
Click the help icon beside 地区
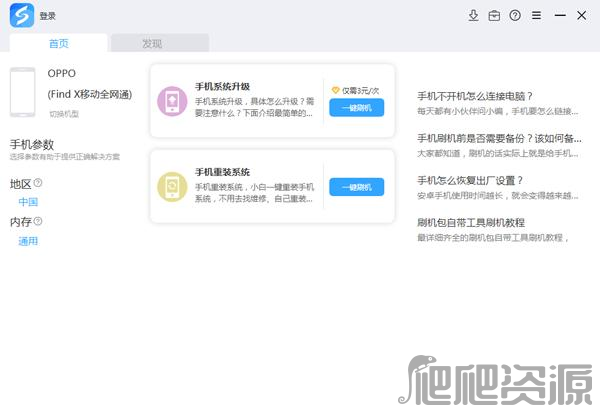pyautogui.click(x=38, y=183)
